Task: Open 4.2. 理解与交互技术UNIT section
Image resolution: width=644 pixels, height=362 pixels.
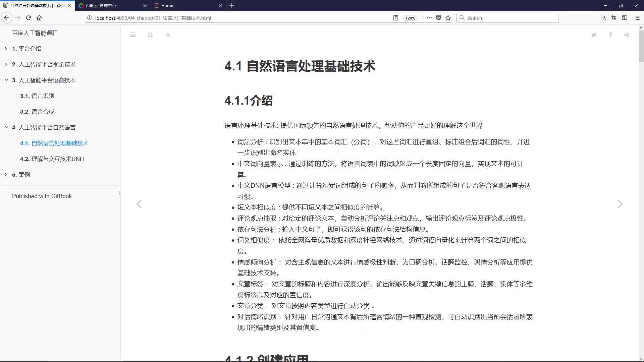Action: pos(52,159)
